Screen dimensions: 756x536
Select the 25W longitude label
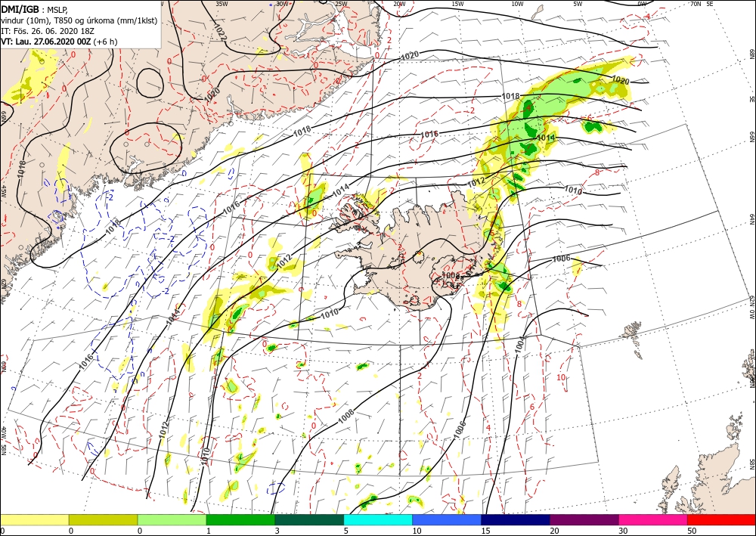[340, 4]
